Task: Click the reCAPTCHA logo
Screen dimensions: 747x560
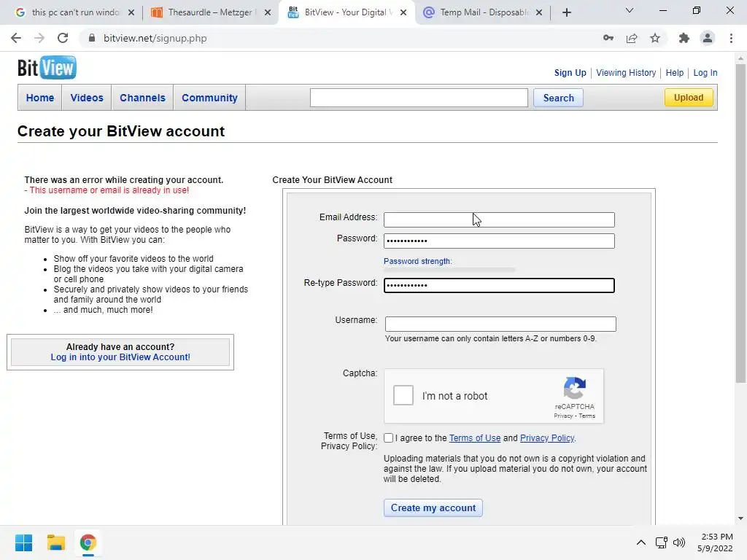Action: (575, 388)
